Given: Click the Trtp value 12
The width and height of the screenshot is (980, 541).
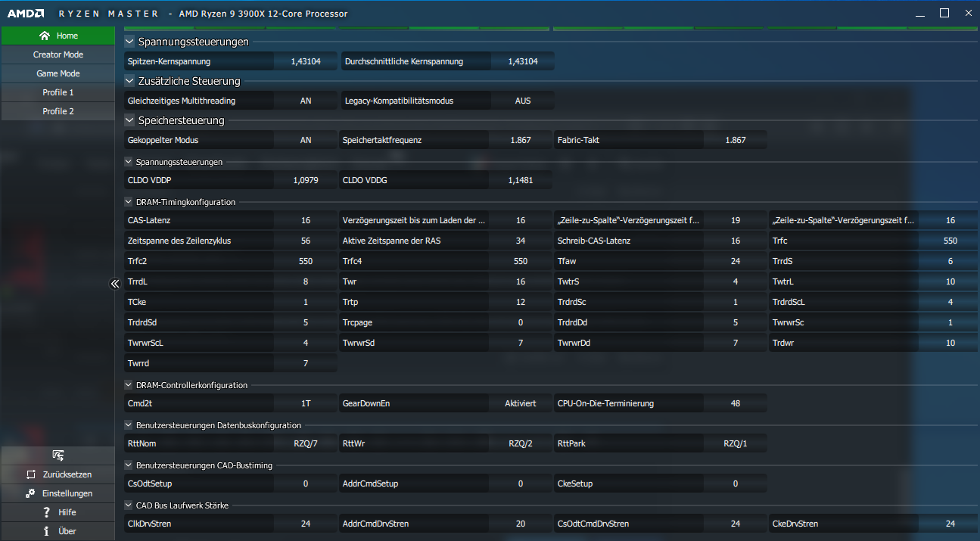Looking at the screenshot, I should [x=521, y=302].
